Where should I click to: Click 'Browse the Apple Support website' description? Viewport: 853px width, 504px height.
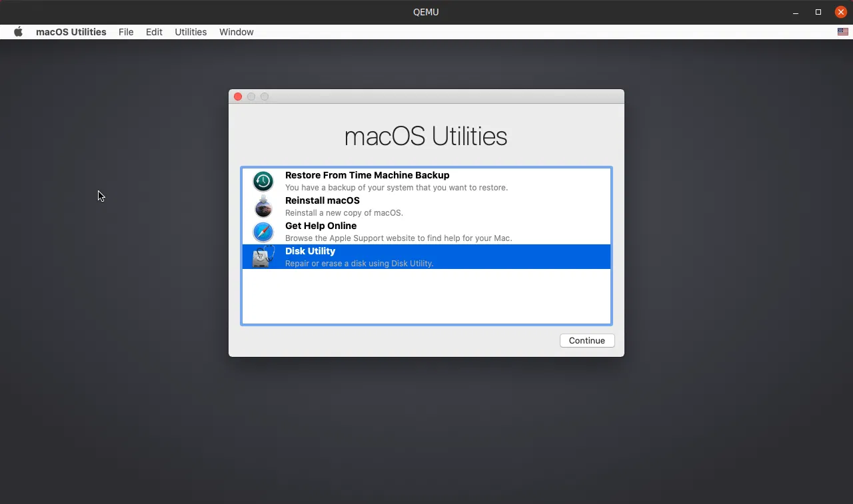click(x=399, y=238)
